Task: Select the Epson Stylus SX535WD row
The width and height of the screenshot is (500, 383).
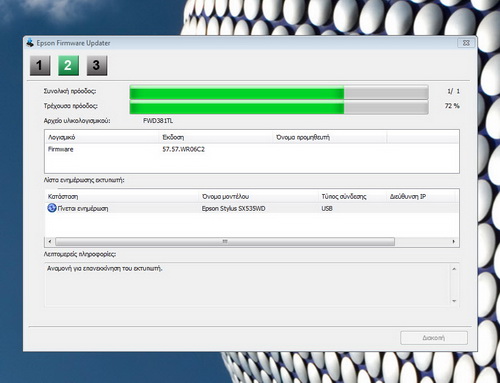Action: point(252,208)
